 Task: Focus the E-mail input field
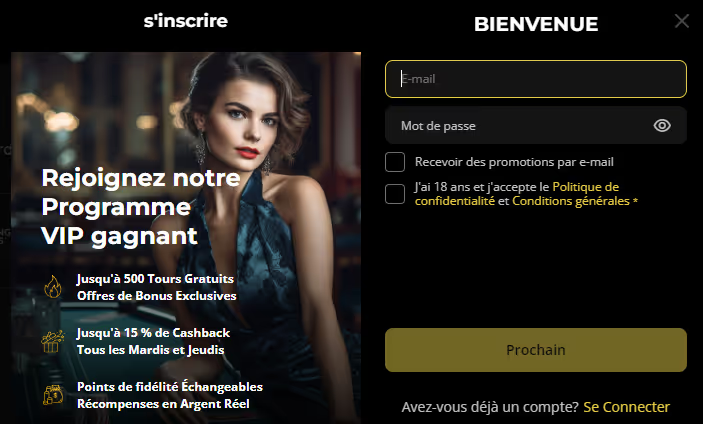535,79
